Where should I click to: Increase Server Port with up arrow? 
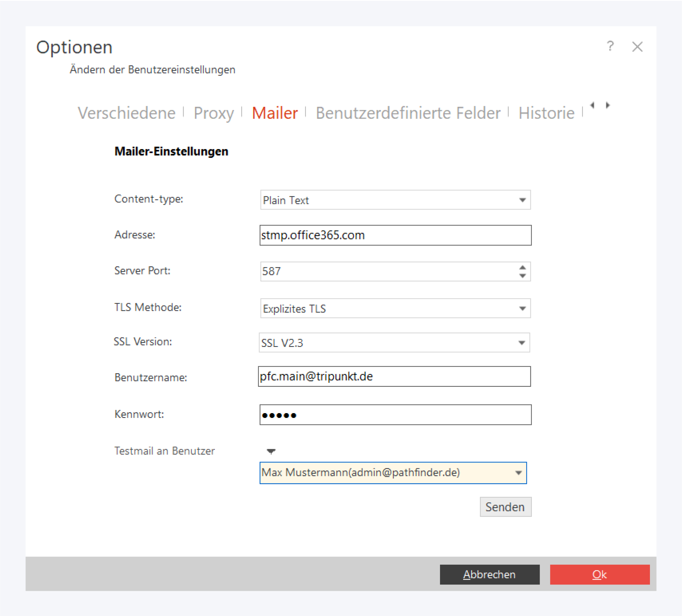tap(522, 267)
